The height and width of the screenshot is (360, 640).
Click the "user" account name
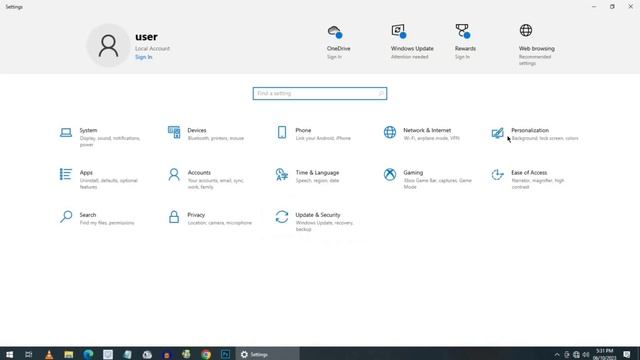pos(146,37)
